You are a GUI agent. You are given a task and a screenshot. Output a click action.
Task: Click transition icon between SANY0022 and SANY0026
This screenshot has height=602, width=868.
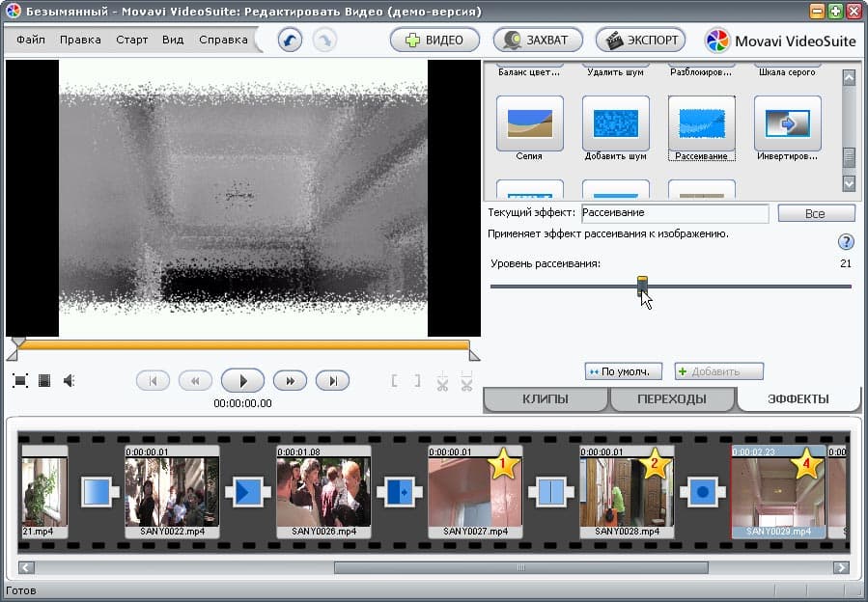point(248,492)
